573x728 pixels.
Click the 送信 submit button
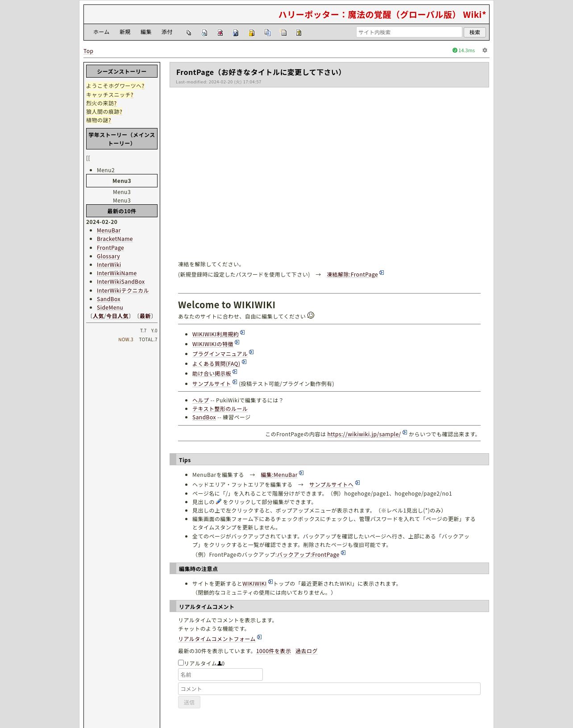click(x=189, y=702)
